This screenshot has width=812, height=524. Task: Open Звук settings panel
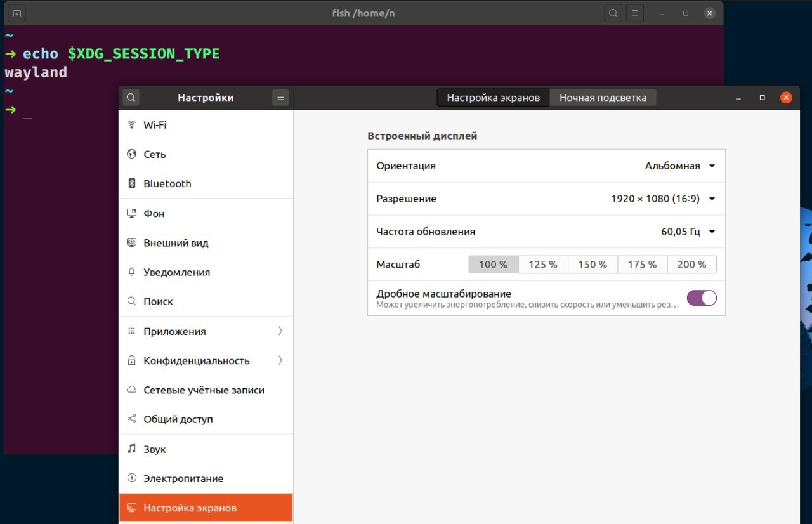pos(206,449)
